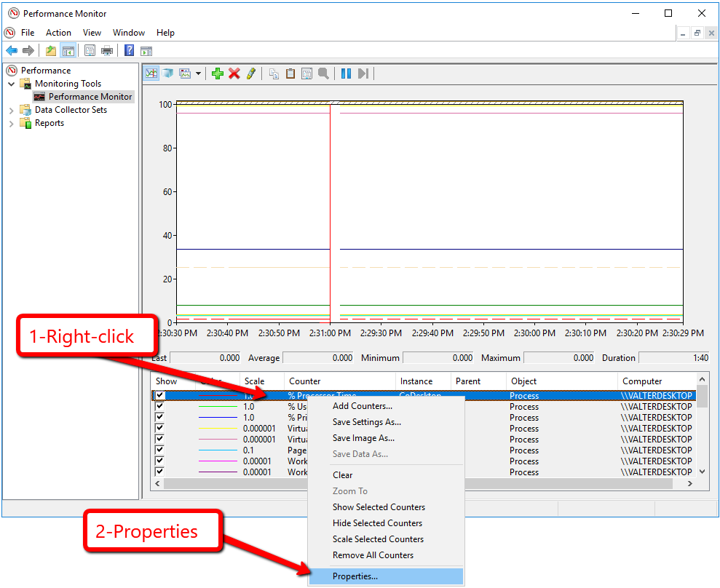Uncheck Show for the blue % Pri counter
This screenshot has height=588, width=720.
click(x=159, y=417)
